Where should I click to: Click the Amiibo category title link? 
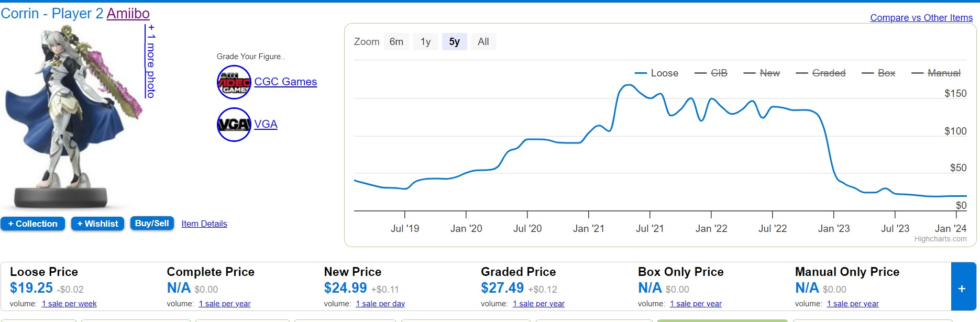tap(128, 14)
